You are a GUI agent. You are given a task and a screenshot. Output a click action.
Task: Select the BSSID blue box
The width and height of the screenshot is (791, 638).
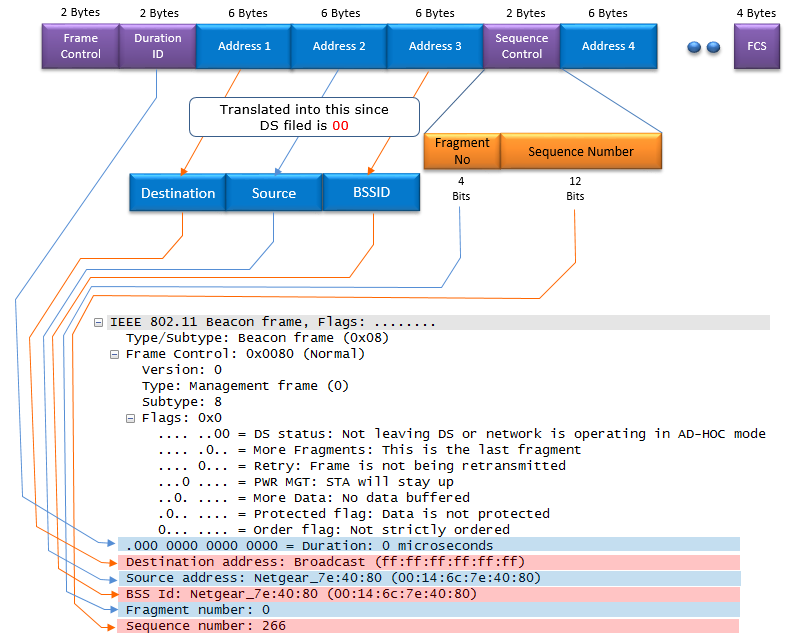point(371,192)
